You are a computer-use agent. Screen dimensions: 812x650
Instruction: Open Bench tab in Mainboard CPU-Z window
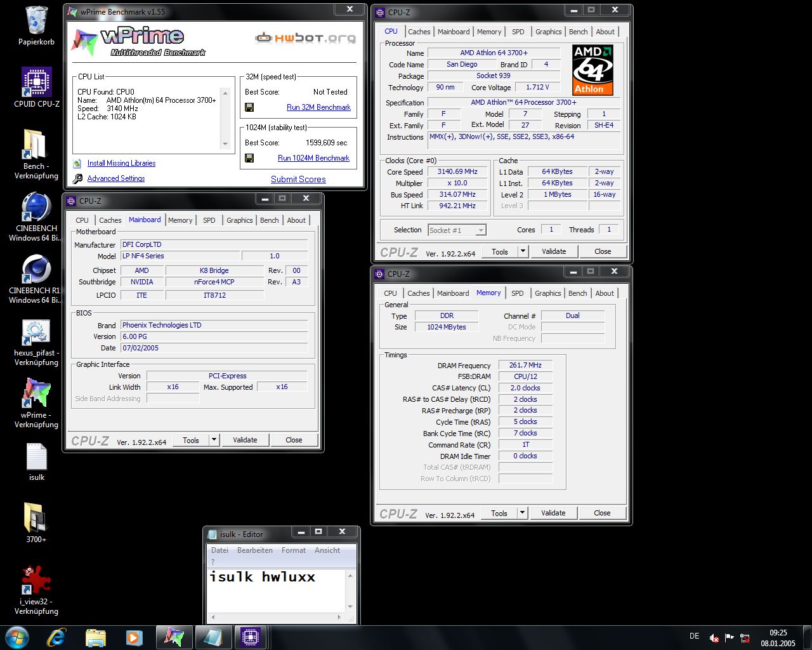[x=270, y=220]
